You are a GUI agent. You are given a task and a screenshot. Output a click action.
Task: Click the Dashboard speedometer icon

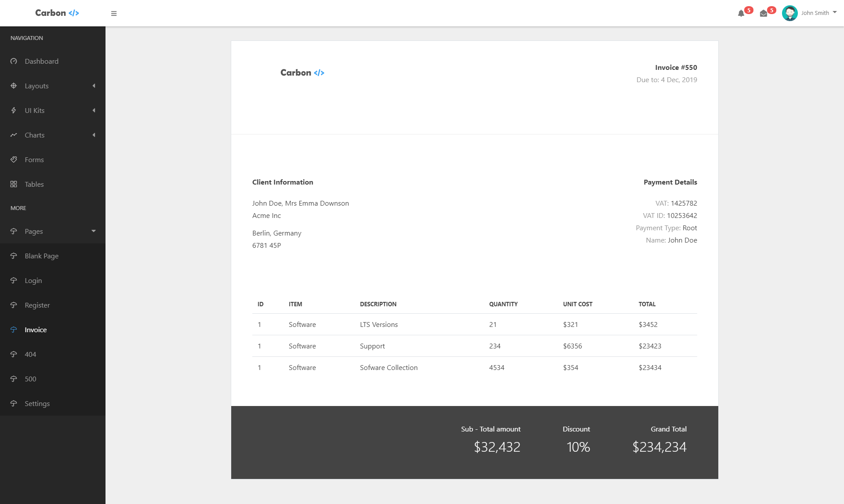point(14,62)
